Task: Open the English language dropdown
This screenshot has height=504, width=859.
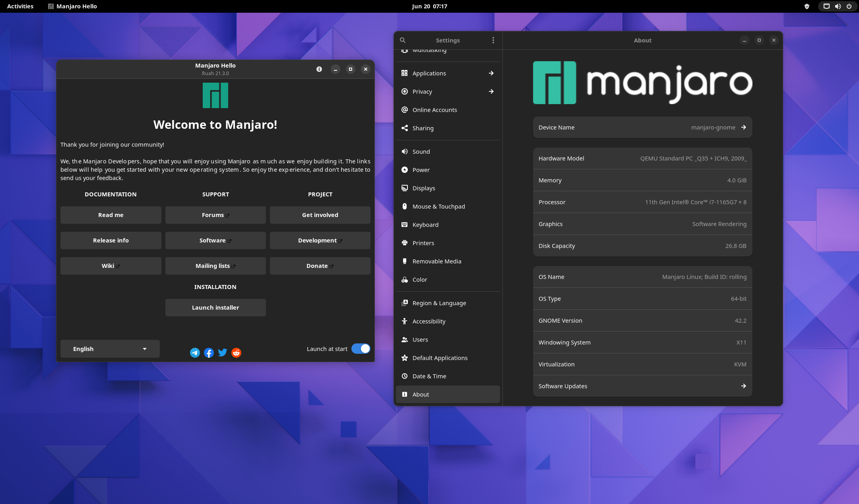Action: [110, 349]
